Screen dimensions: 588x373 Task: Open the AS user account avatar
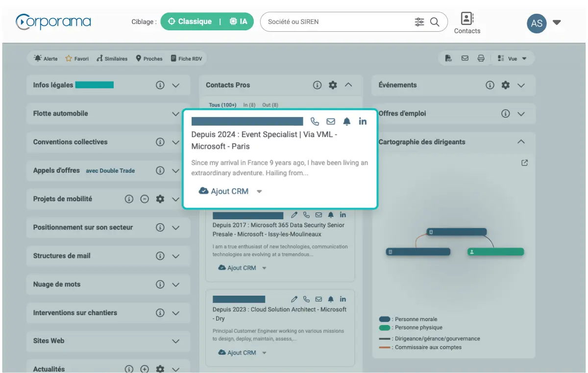coord(537,23)
